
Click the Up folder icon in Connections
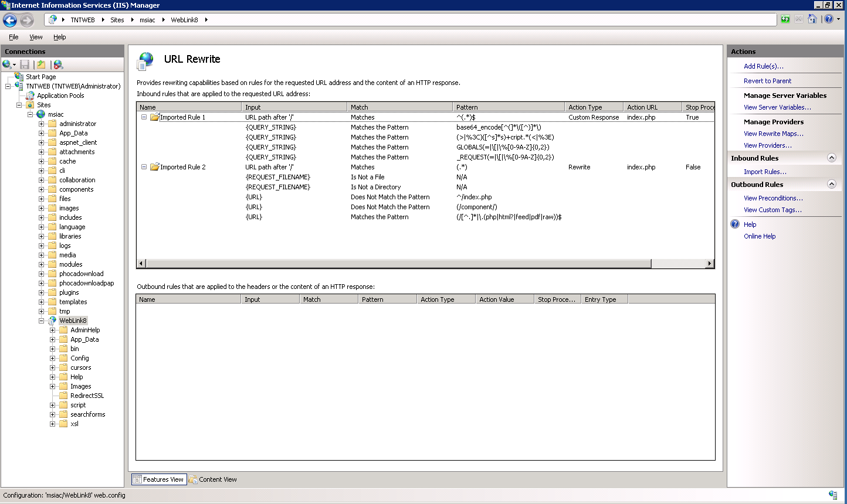tap(40, 64)
